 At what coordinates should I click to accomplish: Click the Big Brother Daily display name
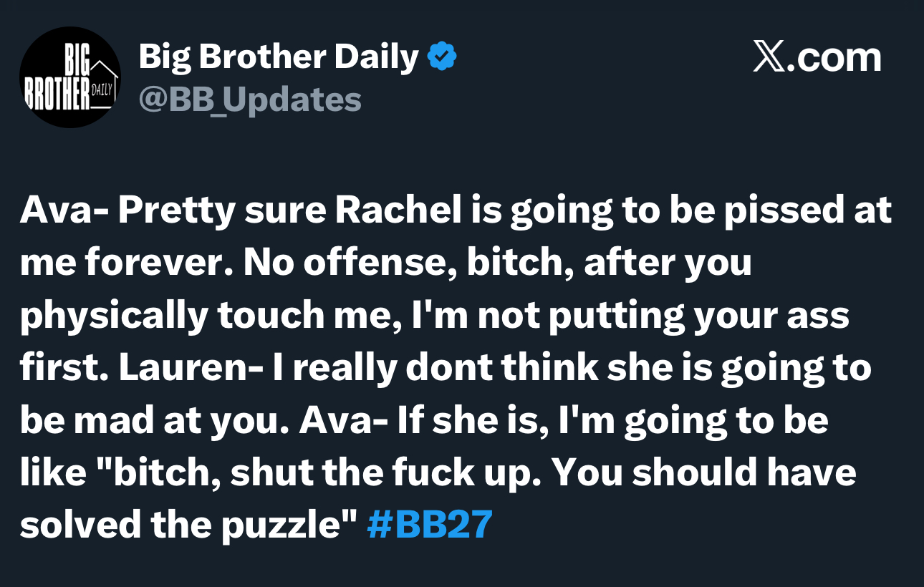pos(279,57)
